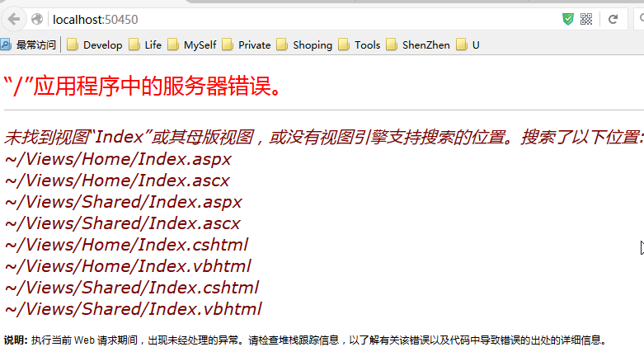
Task: Open the QR code icon in address bar
Action: pos(586,19)
